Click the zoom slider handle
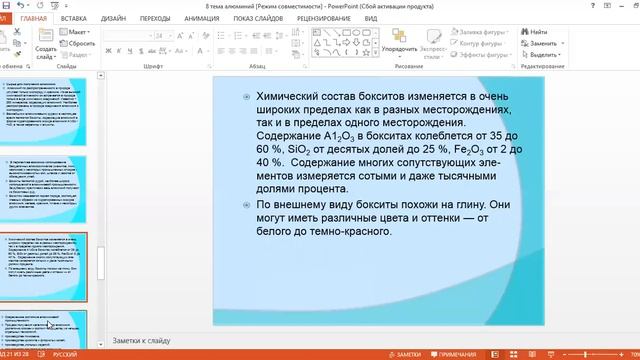 (x=585, y=354)
